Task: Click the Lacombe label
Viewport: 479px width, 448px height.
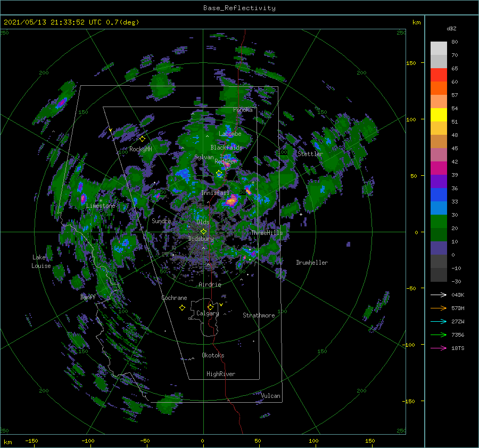Action: 230,134
